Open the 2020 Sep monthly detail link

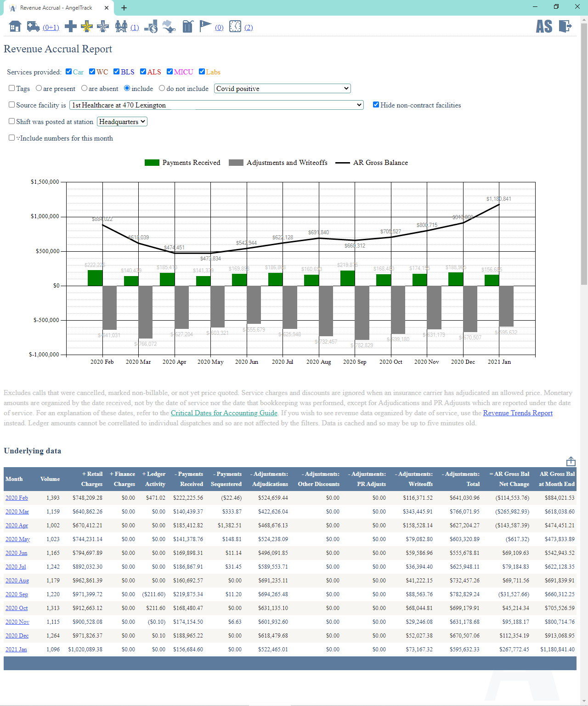17,594
